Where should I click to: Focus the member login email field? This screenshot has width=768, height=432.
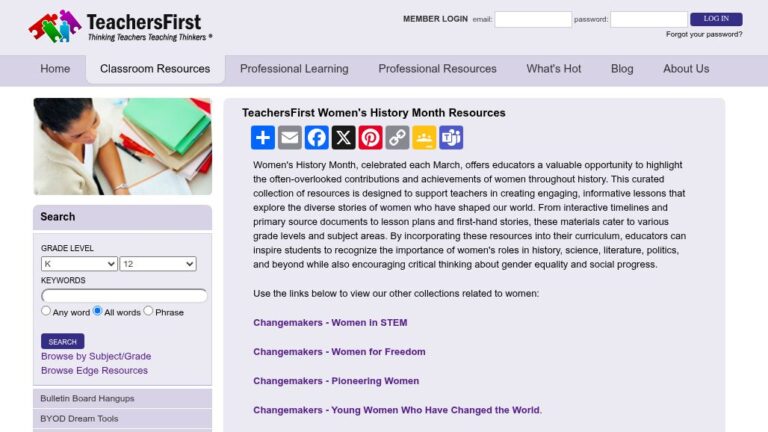pyautogui.click(x=533, y=20)
